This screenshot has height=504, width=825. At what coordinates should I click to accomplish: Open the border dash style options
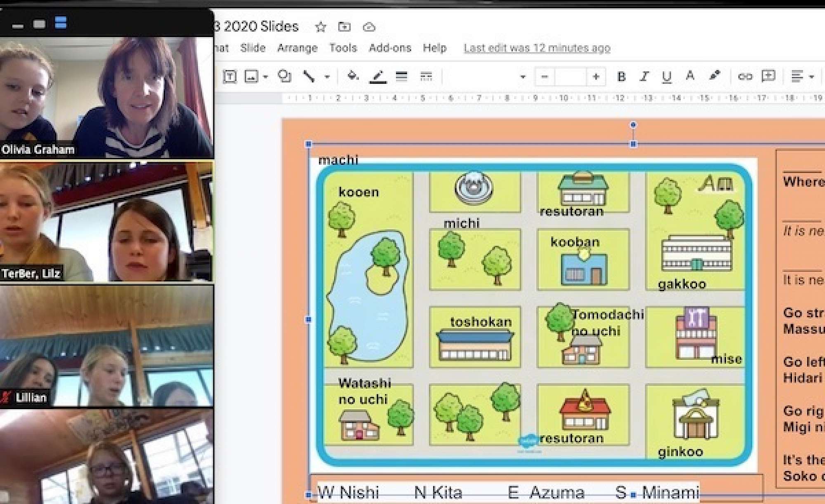click(426, 77)
